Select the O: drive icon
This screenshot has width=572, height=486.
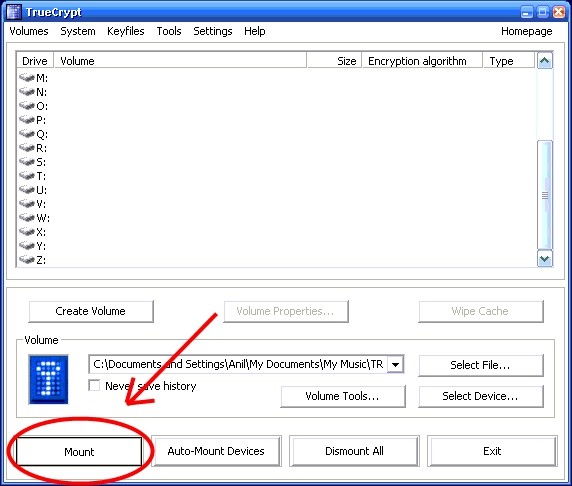click(27, 106)
